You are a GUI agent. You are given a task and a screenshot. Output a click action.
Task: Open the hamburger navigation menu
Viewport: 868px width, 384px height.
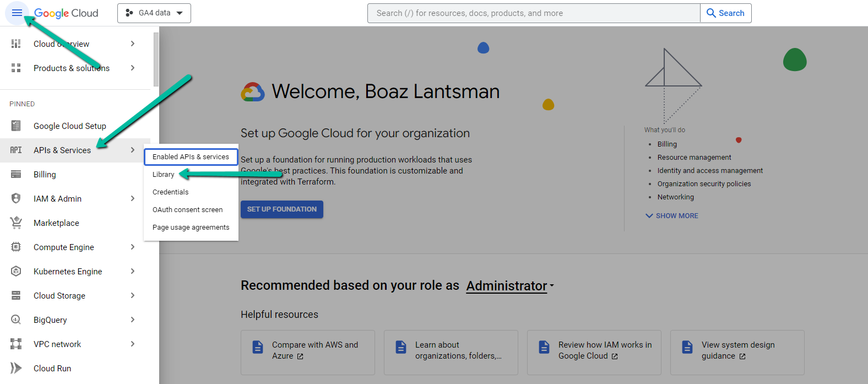[x=17, y=13]
